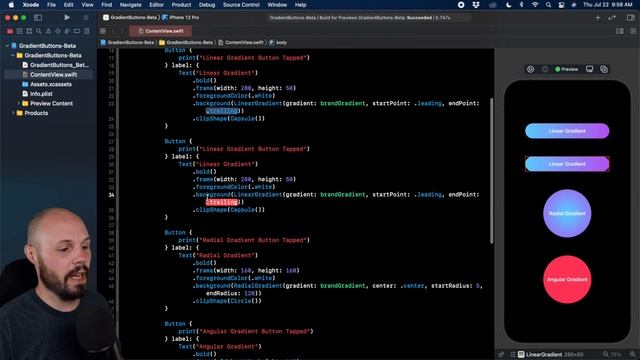Click the editor vertical scrollbar
The width and height of the screenshot is (640, 360).
491,171
